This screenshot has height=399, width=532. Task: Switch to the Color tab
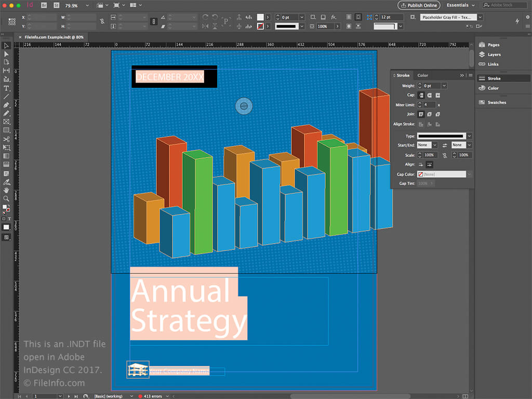422,75
